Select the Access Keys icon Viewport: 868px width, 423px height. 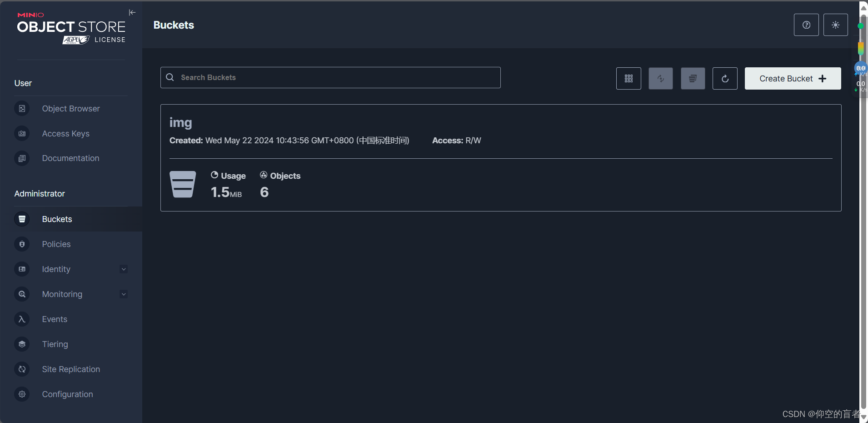click(x=22, y=133)
